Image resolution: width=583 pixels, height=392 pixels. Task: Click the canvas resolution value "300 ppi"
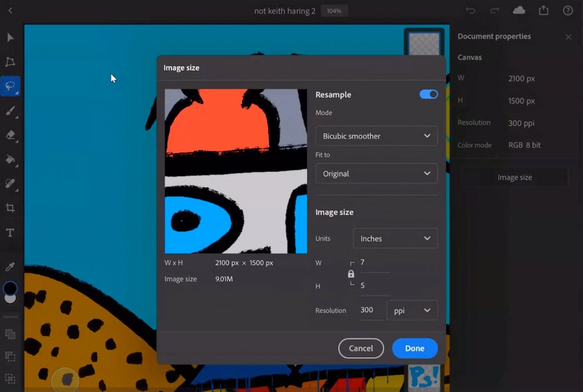(522, 123)
